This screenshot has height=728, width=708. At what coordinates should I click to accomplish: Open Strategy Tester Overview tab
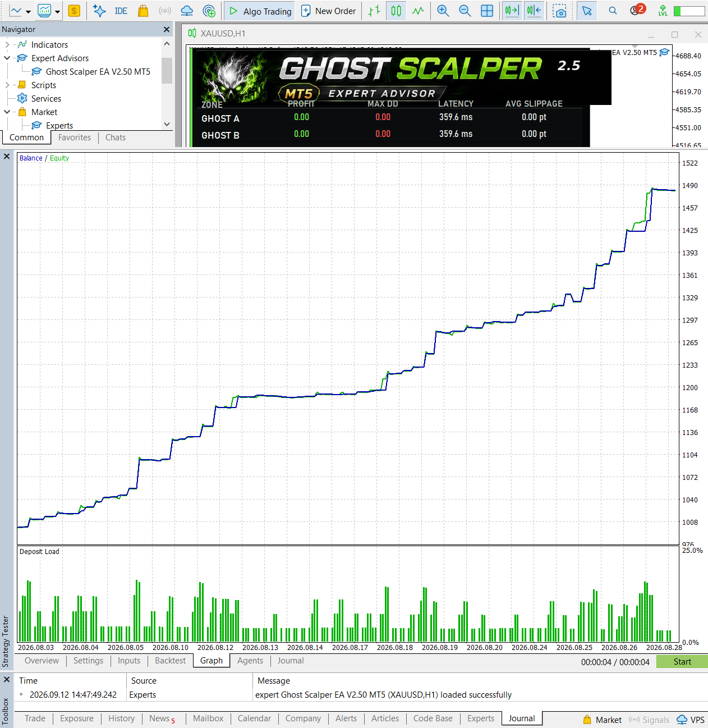pos(42,661)
